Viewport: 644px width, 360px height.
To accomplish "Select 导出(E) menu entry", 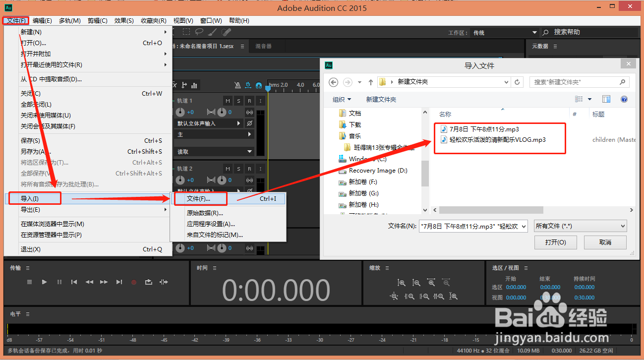I will [88, 210].
